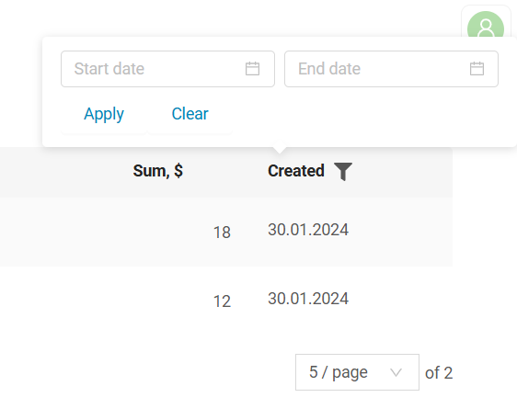Viewport: 517px width, 420px height.
Task: Focus the End date input field
Action: pos(391,69)
